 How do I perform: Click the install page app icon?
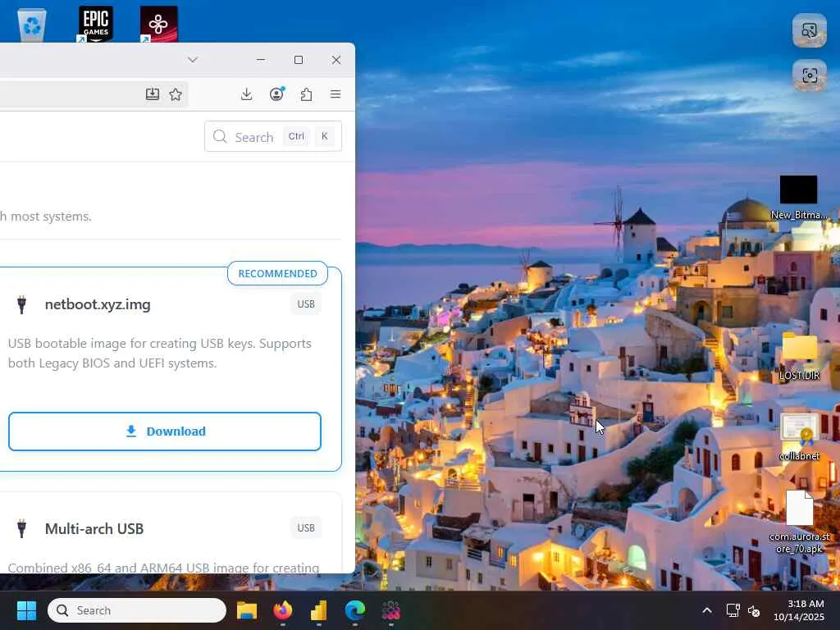coord(153,95)
